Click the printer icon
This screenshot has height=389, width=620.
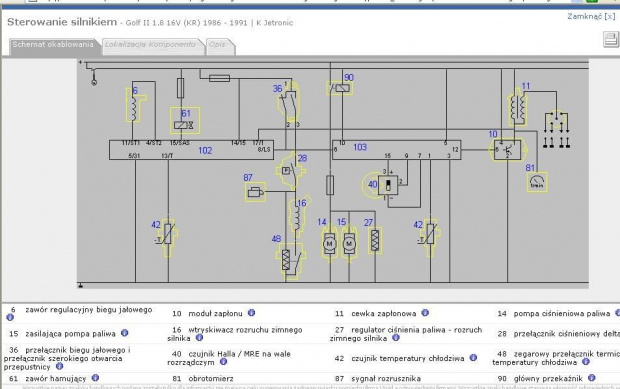point(611,40)
